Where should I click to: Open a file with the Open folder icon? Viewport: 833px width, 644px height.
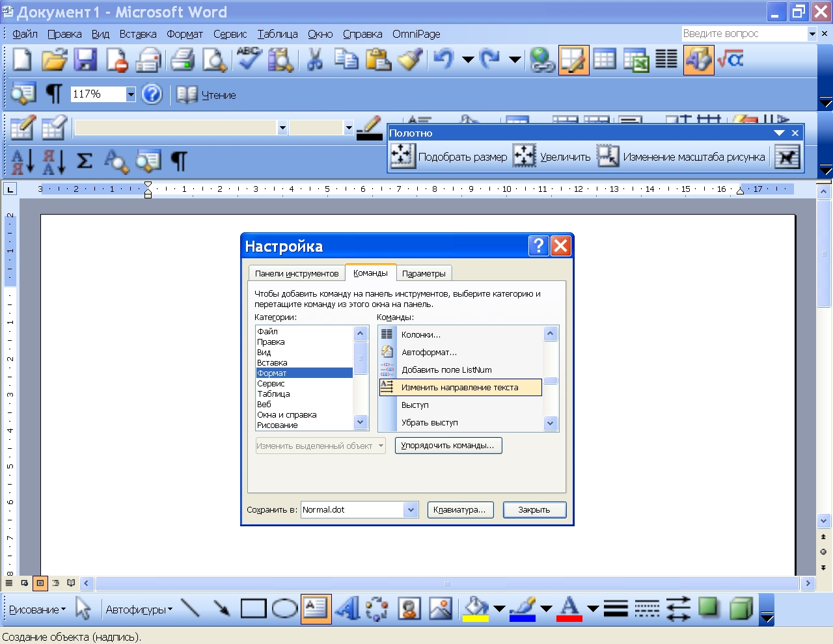54,60
